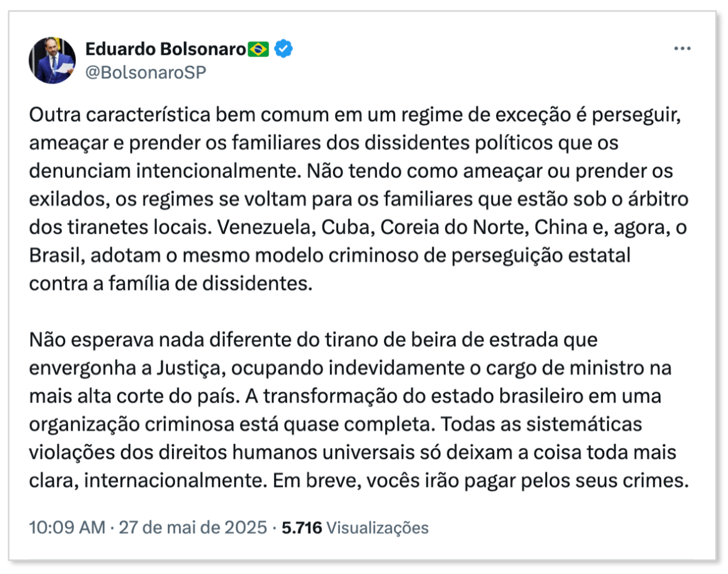Viewport: 728px width, 574px height.
Task: Click the 10:09 AM timestamp
Action: coord(67,528)
